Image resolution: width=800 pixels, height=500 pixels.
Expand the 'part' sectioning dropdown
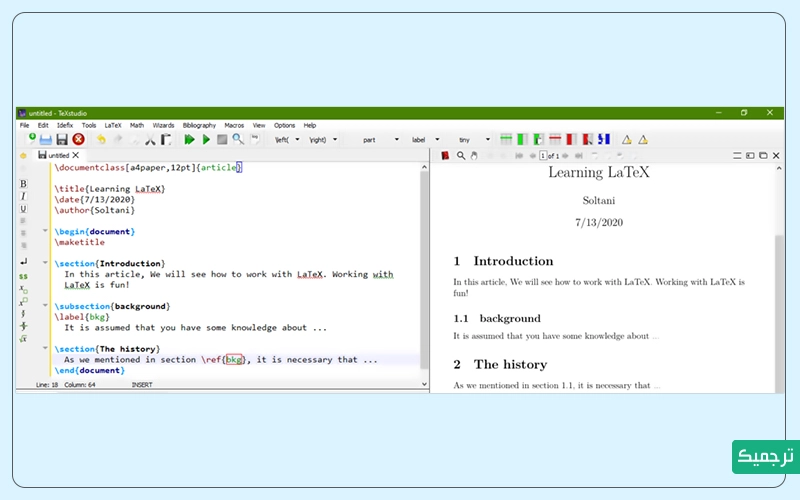click(x=396, y=140)
